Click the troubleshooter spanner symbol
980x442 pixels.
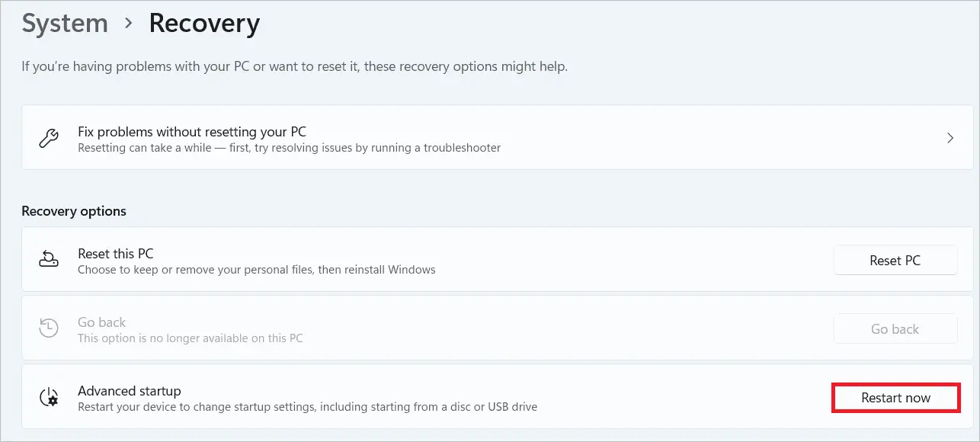49,137
